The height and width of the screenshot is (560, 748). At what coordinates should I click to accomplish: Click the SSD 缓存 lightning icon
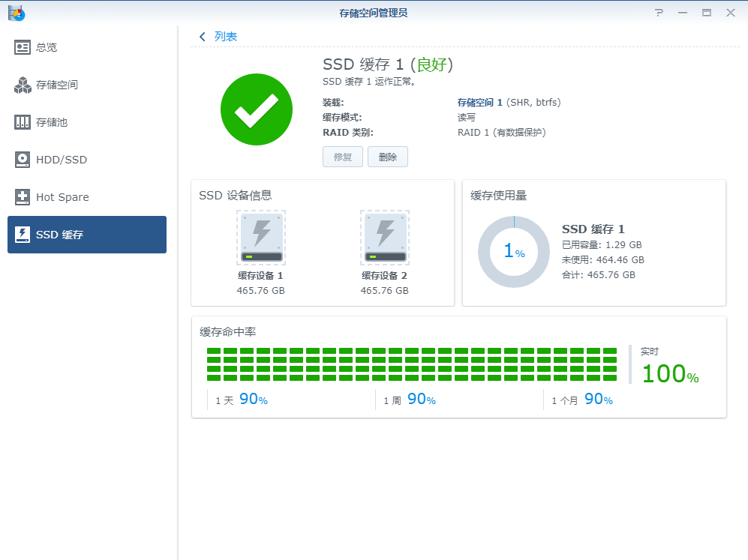[x=23, y=235]
